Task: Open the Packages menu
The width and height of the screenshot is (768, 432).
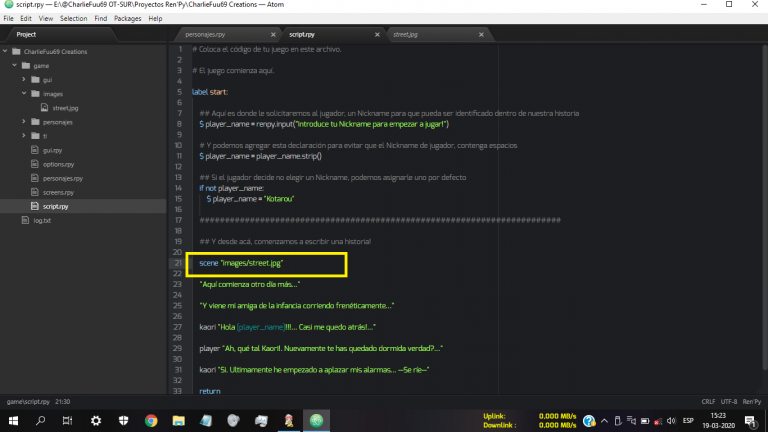Action: 127,18
